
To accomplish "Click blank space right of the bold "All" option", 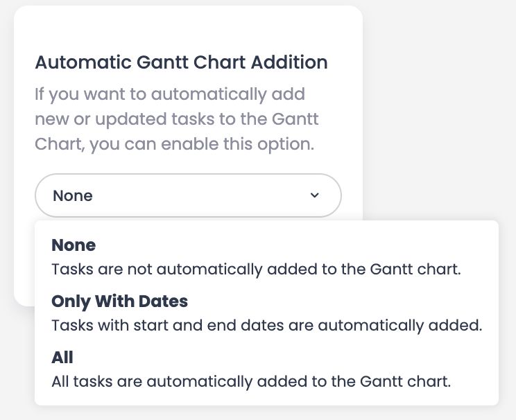I will coord(277,358).
